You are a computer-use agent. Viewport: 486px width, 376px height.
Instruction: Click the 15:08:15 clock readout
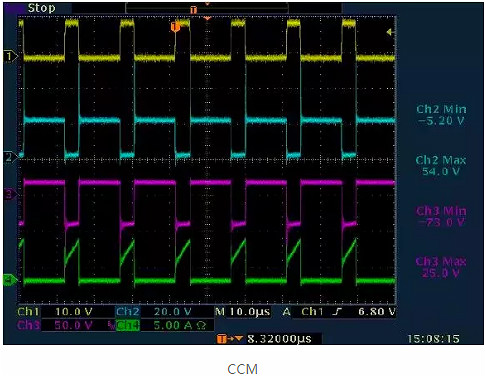point(433,339)
